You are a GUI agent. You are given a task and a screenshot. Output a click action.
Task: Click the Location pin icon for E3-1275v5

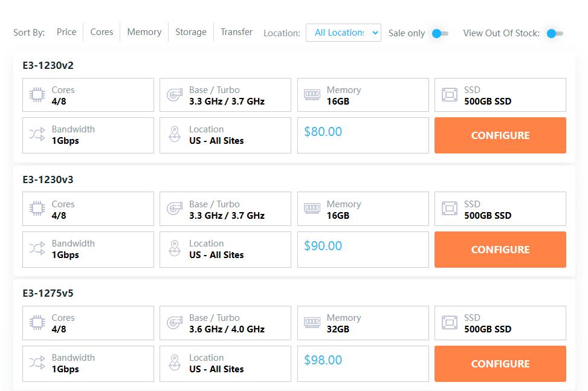175,363
